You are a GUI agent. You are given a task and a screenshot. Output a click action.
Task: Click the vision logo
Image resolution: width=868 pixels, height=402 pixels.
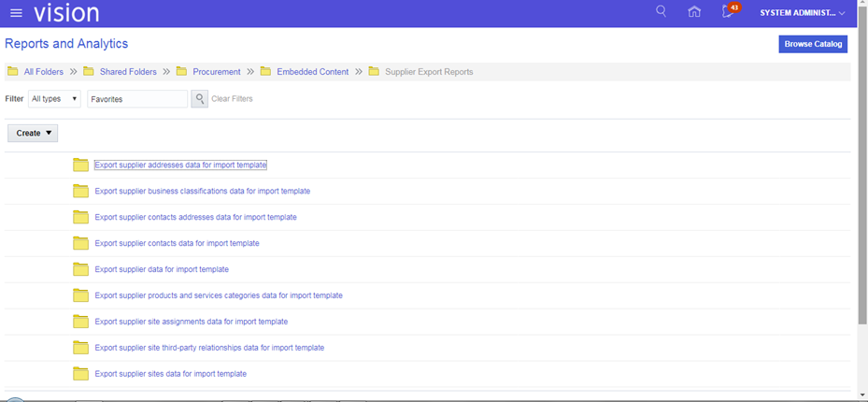click(66, 13)
